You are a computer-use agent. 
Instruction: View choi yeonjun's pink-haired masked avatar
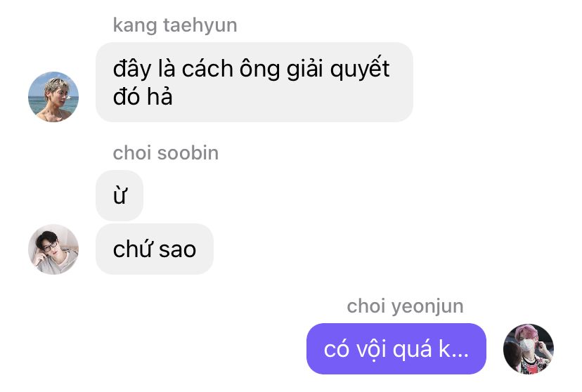528,349
